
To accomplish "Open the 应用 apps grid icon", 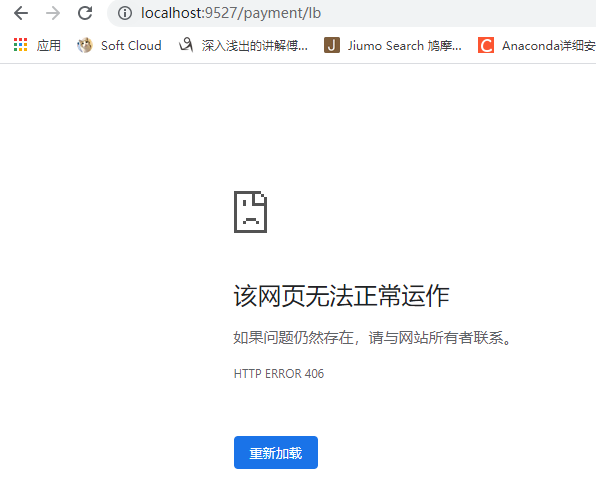I will (21, 45).
